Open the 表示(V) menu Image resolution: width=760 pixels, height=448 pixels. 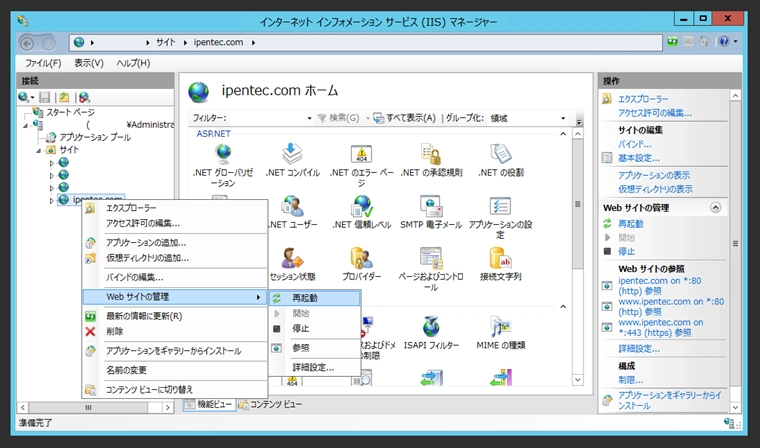(x=89, y=63)
